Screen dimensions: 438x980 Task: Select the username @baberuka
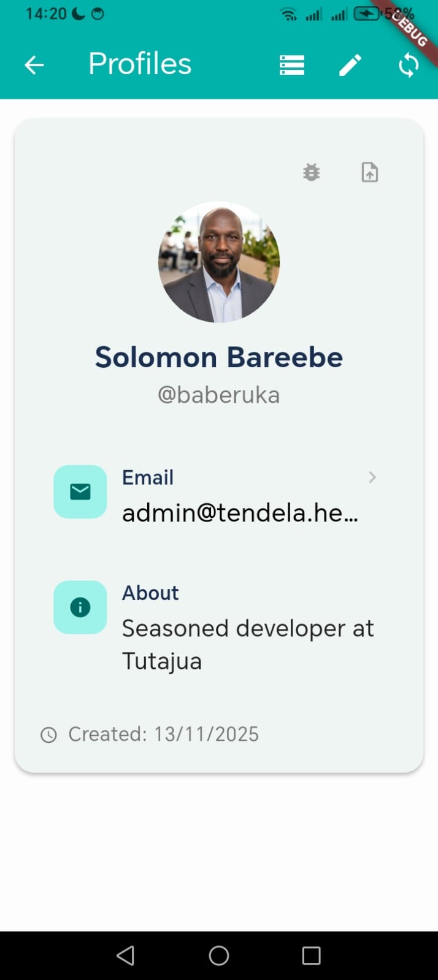pyautogui.click(x=219, y=395)
